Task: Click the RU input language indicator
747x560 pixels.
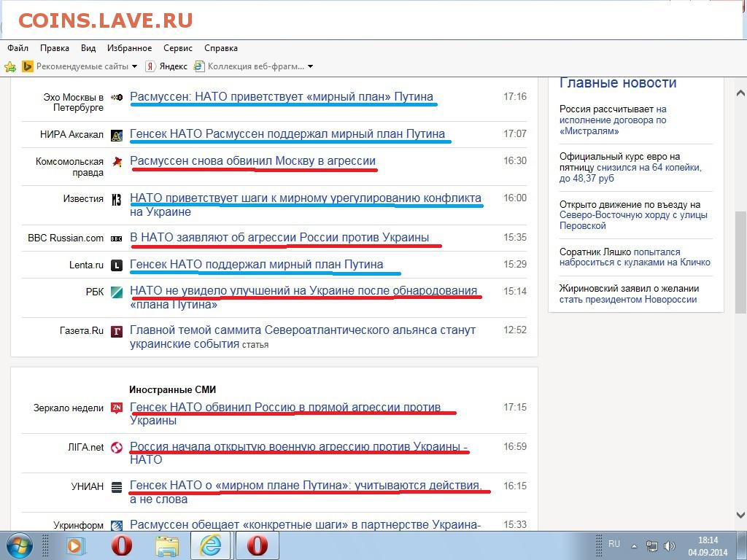Action: coord(614,544)
